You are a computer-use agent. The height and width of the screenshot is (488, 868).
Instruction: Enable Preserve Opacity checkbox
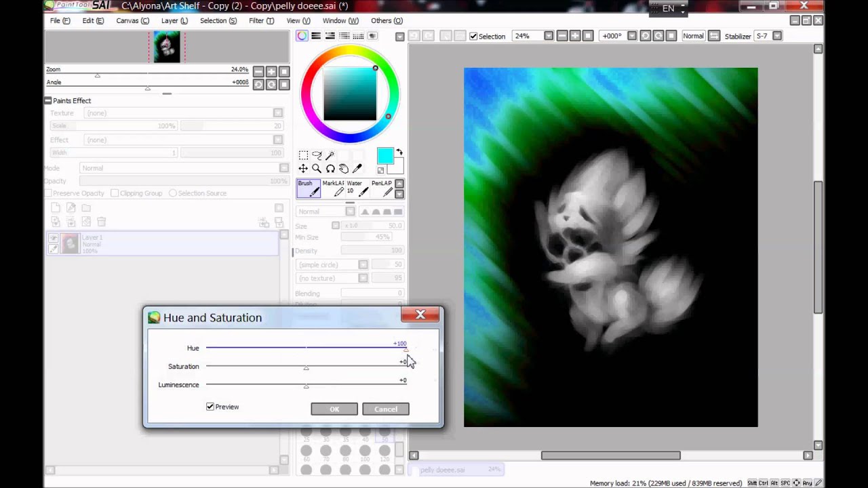click(x=49, y=193)
